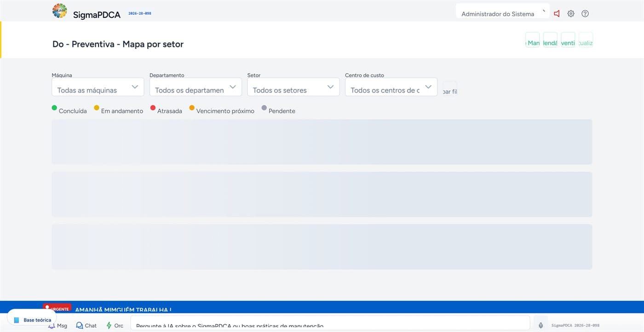Click the 'ualiz' refresh button in header

(x=586, y=40)
